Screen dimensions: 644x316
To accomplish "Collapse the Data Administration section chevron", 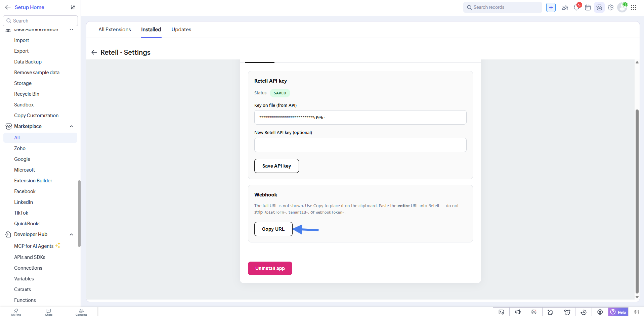I will click(x=71, y=29).
